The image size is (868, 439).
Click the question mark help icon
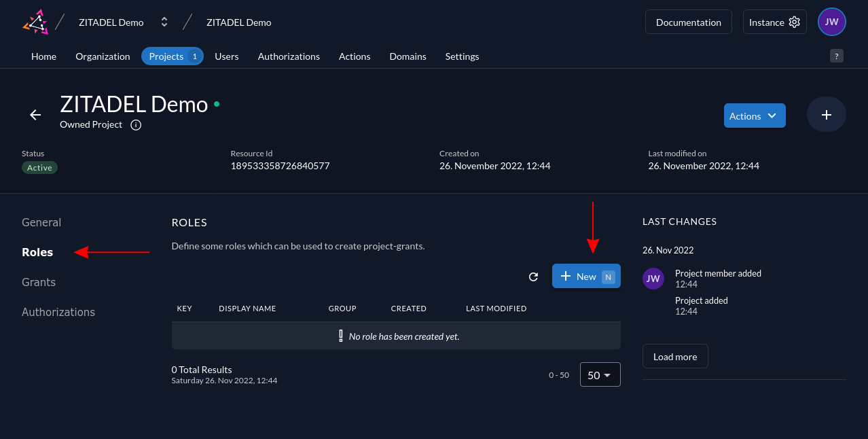pos(836,56)
